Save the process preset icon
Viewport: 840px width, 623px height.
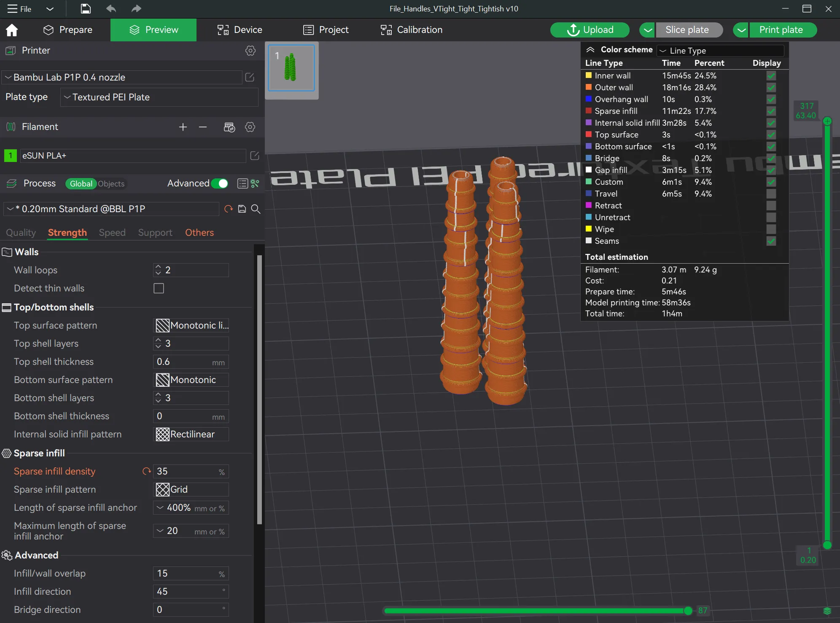(x=242, y=209)
